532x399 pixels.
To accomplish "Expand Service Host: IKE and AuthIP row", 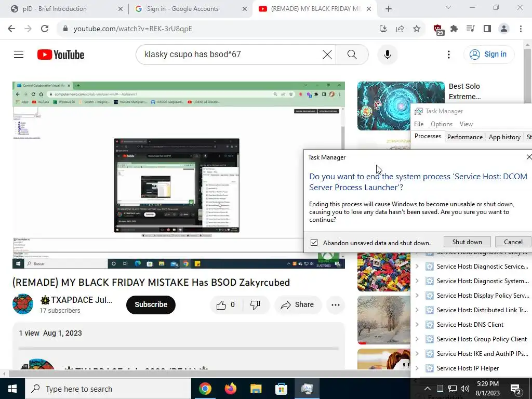I will pos(417,353).
